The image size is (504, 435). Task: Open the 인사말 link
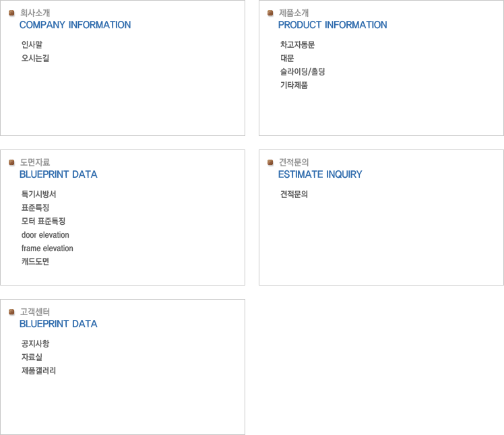32,45
